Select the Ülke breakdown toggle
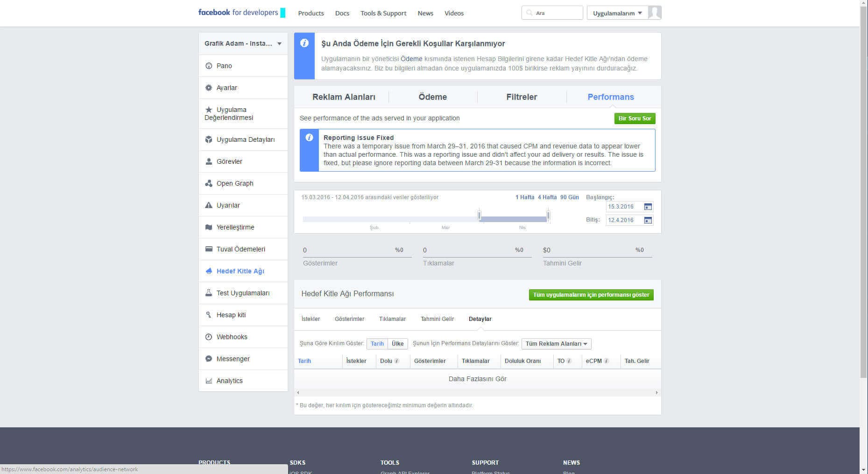Viewport: 868px width, 474px height. (x=398, y=344)
